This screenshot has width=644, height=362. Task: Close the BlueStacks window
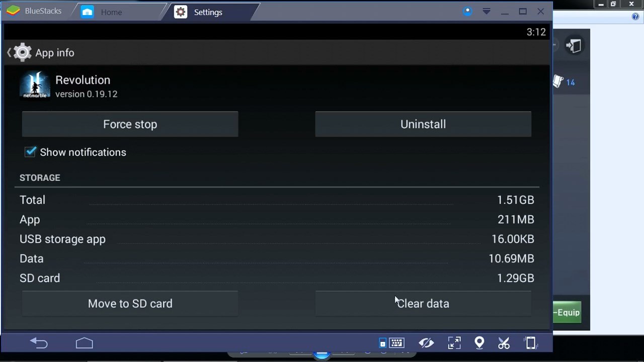[541, 11]
